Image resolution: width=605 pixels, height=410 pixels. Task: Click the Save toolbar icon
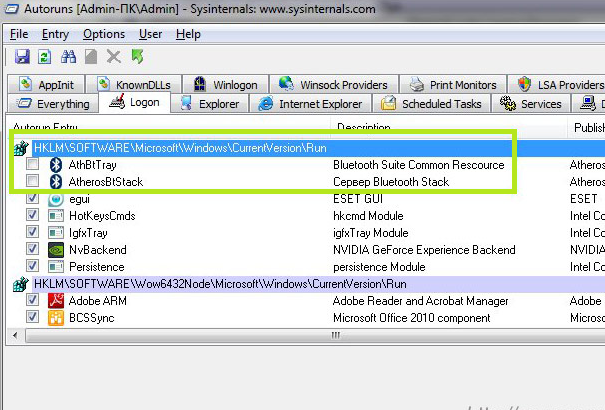tap(22, 57)
